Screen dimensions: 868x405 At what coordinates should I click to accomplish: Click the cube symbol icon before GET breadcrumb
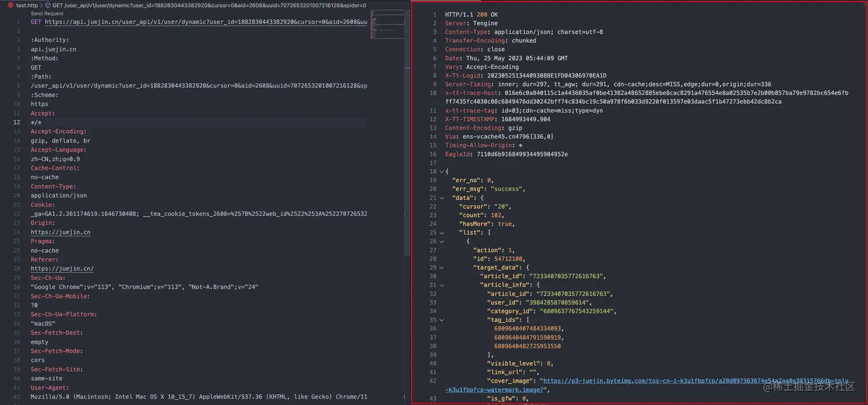(x=48, y=5)
